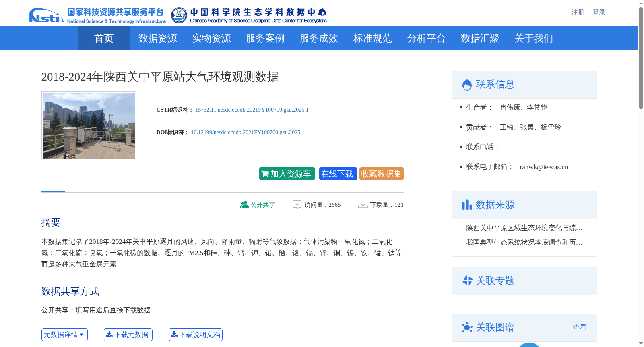Click the download icon on 下载说明文档
The width and height of the screenshot is (644, 347).
[x=174, y=335]
